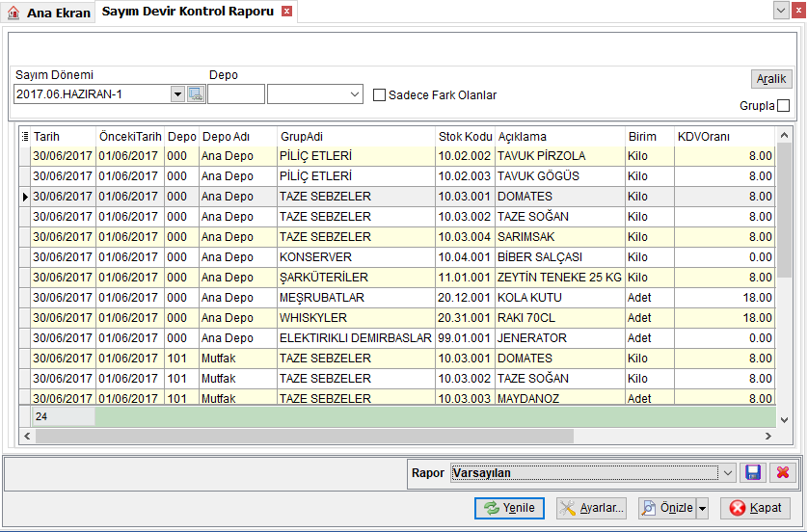Click the grid scroll-down arrow
Screen dimensions: 808x532
coord(784,420)
